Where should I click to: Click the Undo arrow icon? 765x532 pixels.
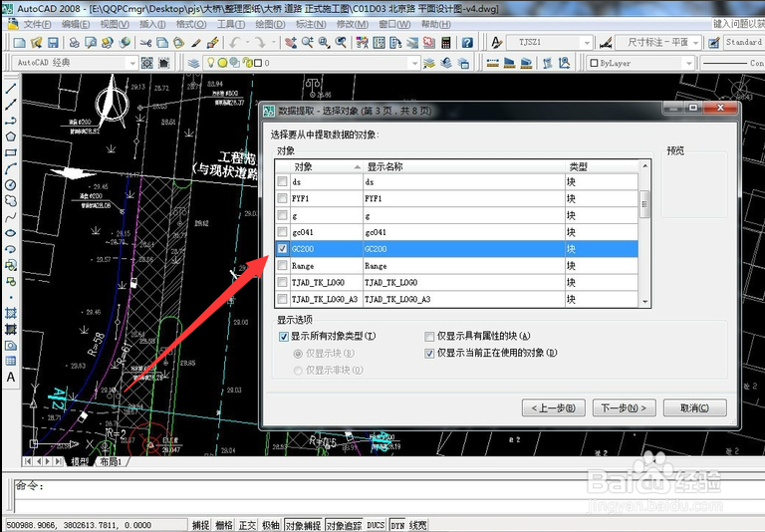click(235, 43)
